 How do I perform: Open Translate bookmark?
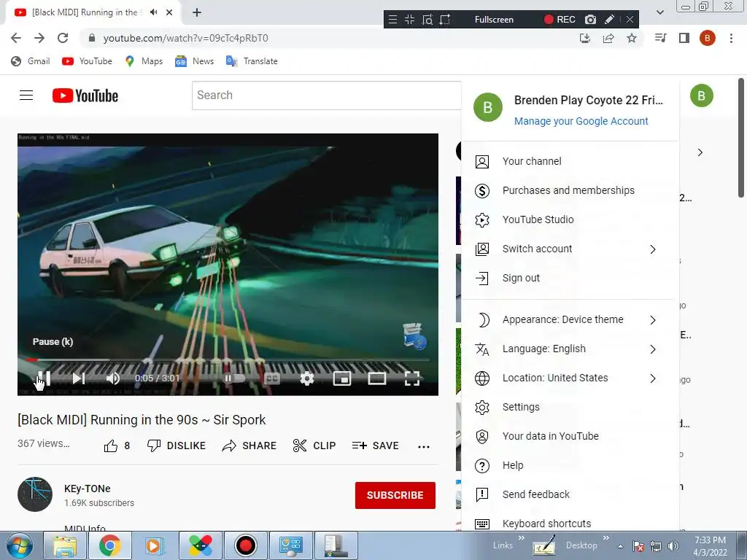(252, 61)
